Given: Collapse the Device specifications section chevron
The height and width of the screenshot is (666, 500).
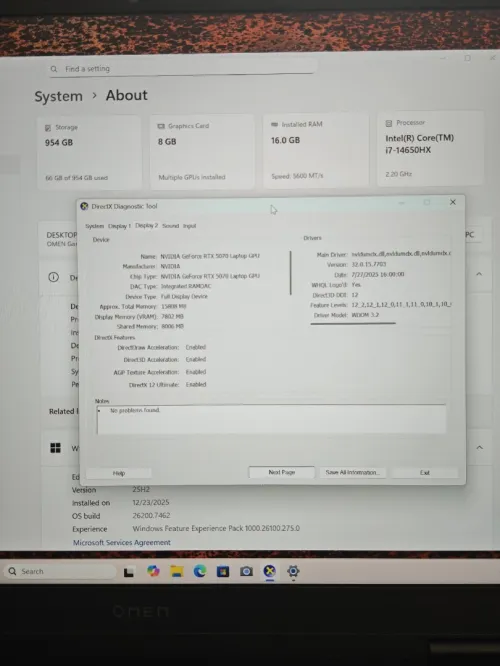Looking at the screenshot, I should (479, 274).
